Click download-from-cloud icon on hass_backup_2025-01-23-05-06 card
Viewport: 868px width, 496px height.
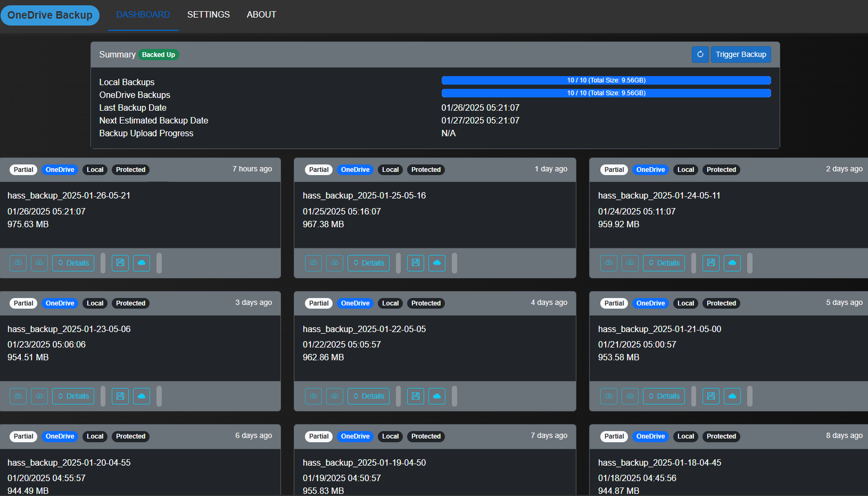(39, 396)
